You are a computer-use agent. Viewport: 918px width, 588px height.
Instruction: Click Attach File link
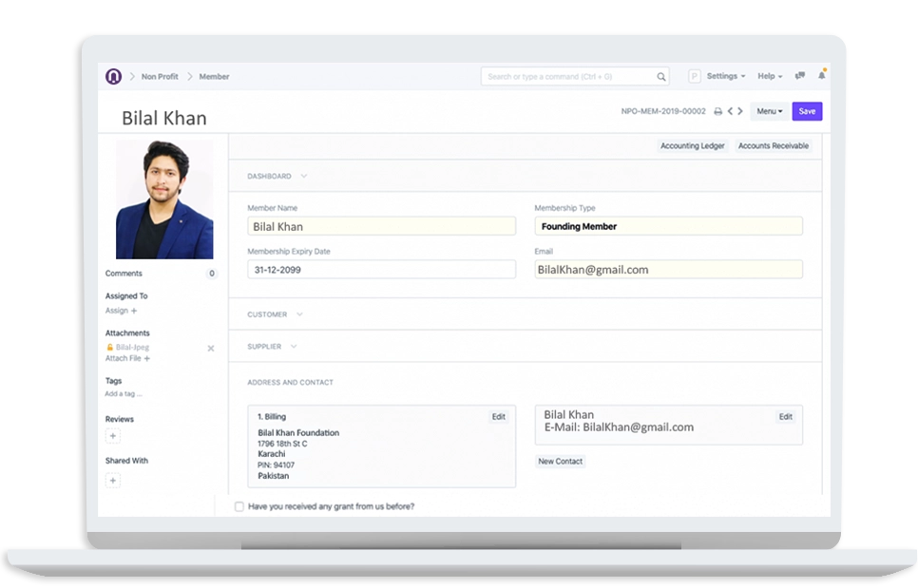127,358
